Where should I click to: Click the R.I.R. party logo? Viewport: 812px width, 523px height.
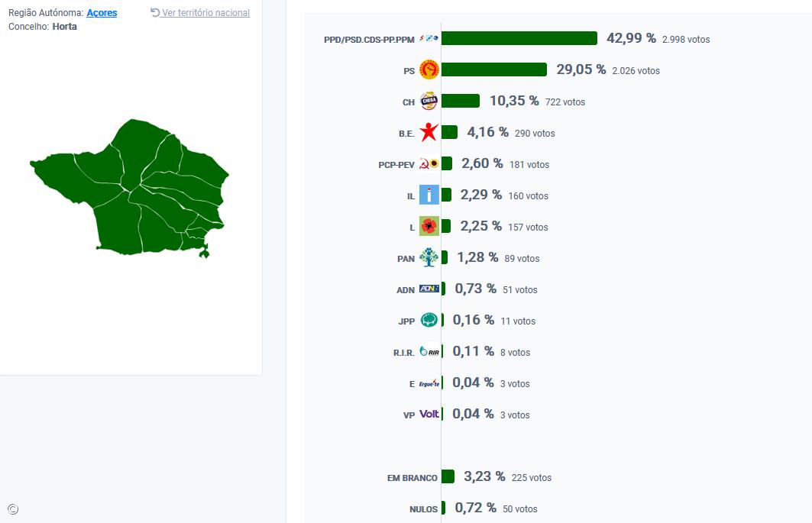point(429,351)
